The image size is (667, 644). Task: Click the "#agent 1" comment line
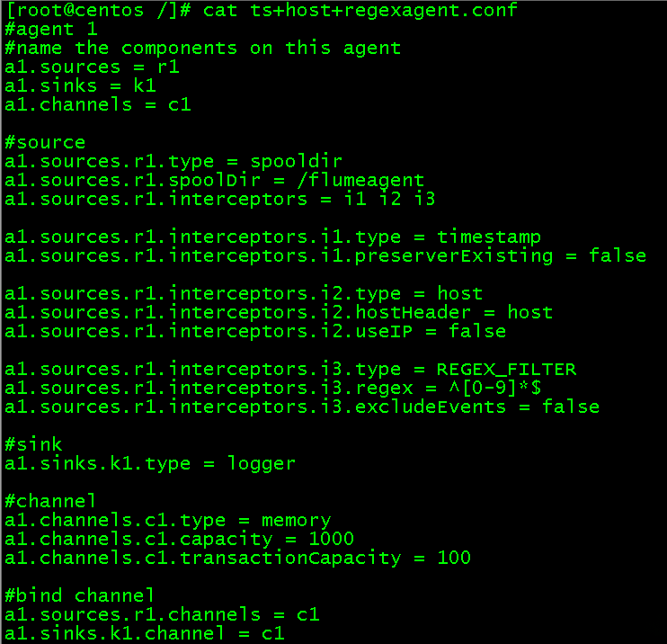(50, 29)
